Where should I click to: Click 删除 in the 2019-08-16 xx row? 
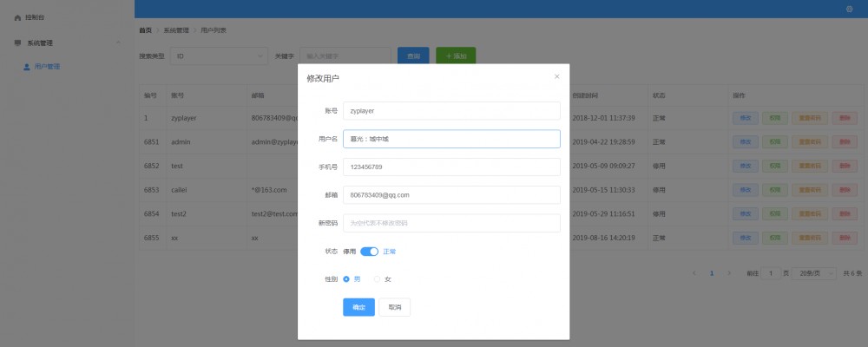(x=845, y=238)
